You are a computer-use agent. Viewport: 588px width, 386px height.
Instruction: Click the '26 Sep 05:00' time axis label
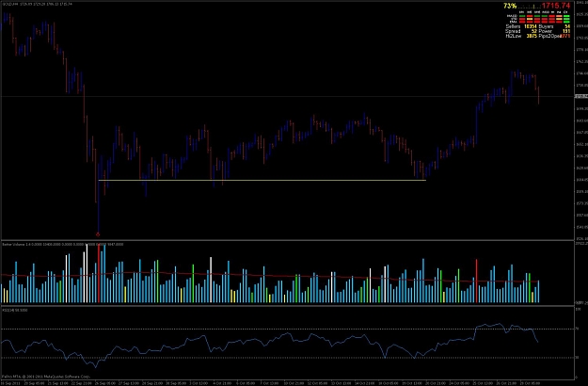[x=105, y=383]
